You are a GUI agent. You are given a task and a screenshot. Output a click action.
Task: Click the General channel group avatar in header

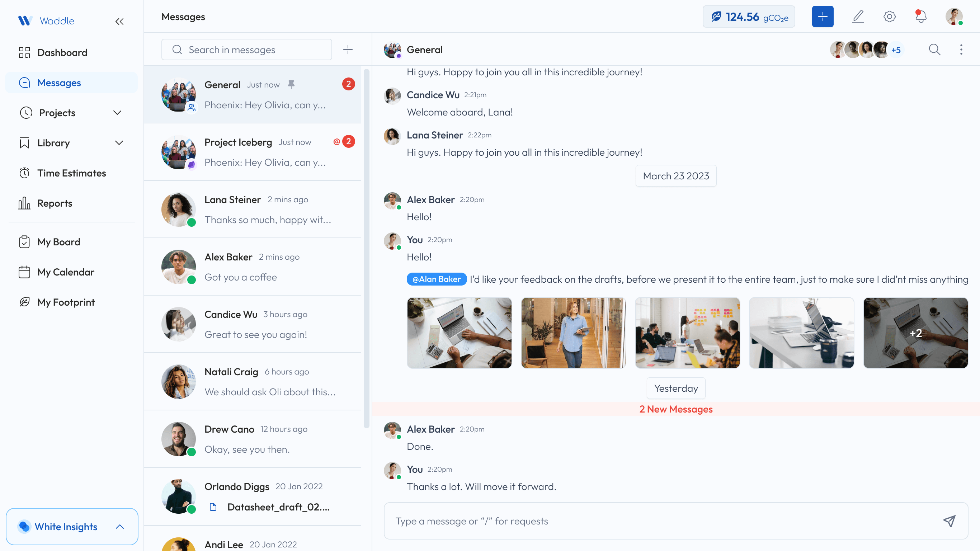(392, 50)
